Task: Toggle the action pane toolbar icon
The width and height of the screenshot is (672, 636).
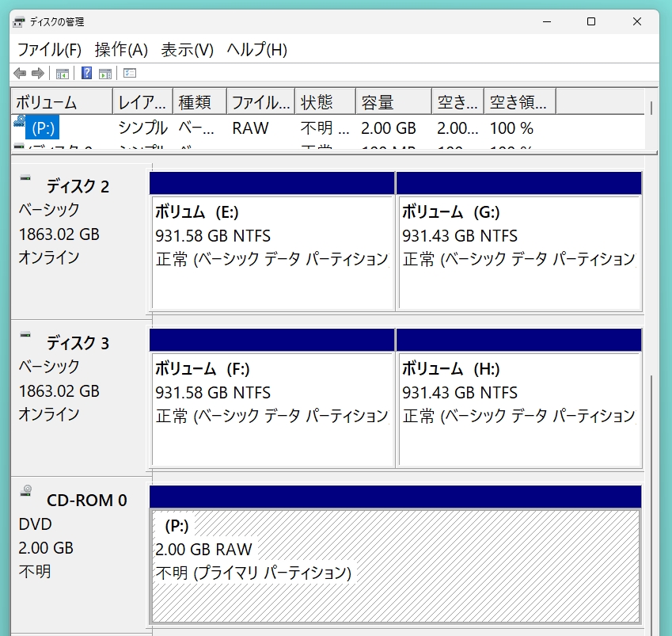Action: point(105,74)
